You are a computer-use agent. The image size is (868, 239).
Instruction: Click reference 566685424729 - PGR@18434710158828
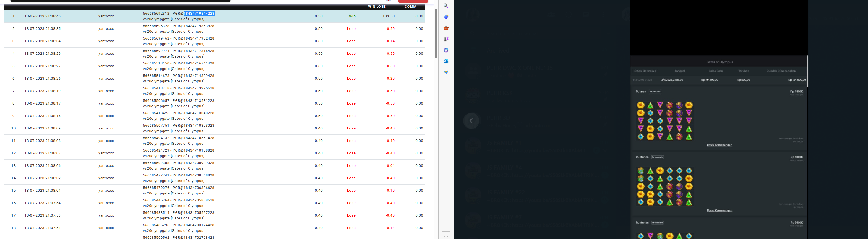point(179,150)
